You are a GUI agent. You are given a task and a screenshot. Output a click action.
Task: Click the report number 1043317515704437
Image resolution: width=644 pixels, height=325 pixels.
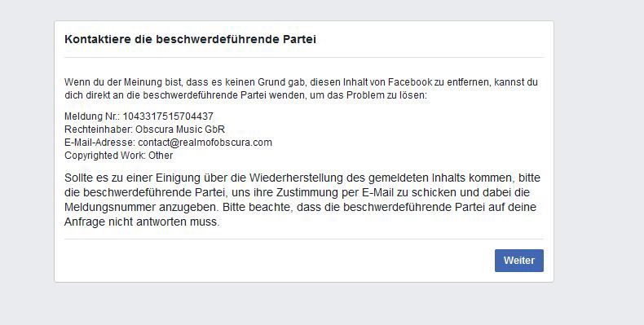[x=168, y=116]
